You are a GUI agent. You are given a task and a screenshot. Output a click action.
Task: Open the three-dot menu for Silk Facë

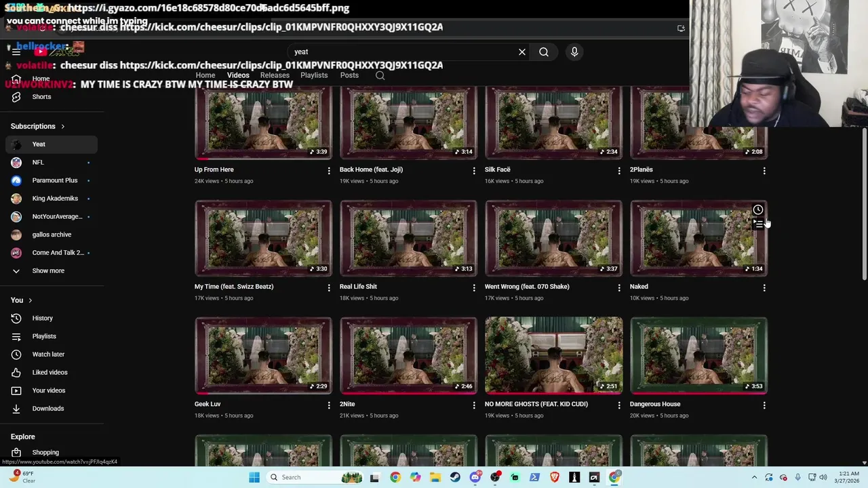(x=619, y=171)
